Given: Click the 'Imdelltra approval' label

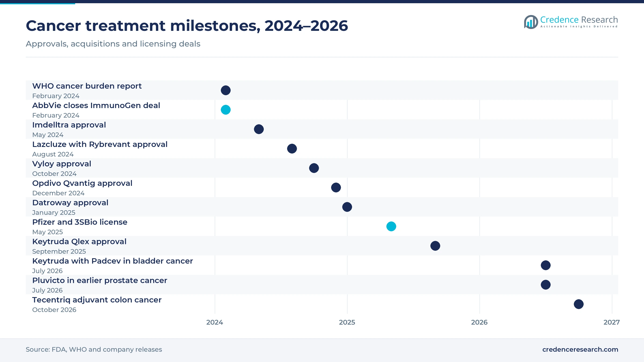Looking at the screenshot, I should pos(69,125).
